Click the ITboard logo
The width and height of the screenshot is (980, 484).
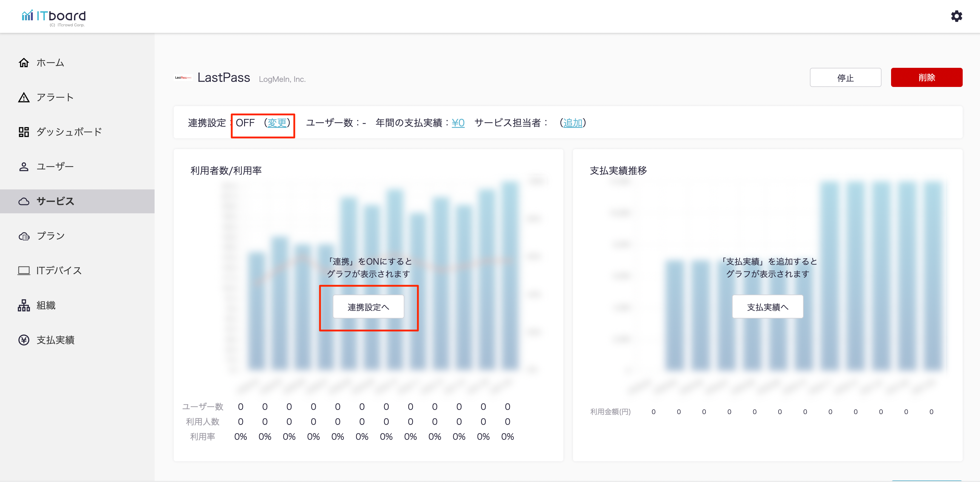[x=54, y=16]
